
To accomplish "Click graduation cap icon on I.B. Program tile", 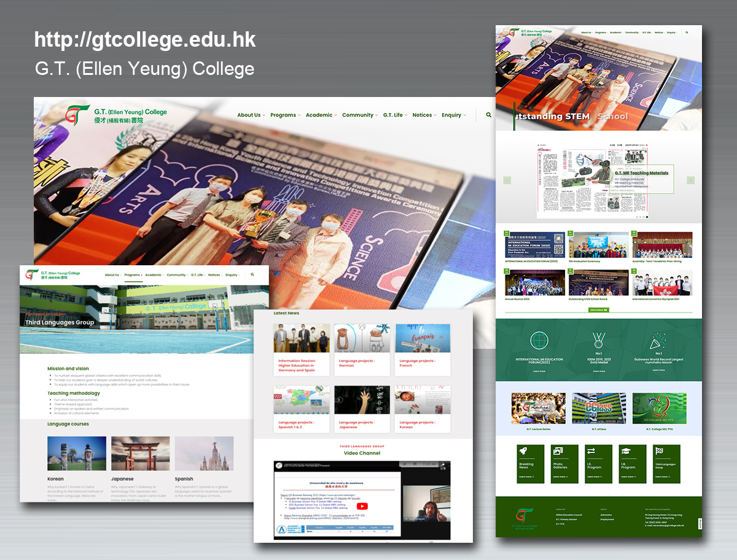I will (625, 451).
